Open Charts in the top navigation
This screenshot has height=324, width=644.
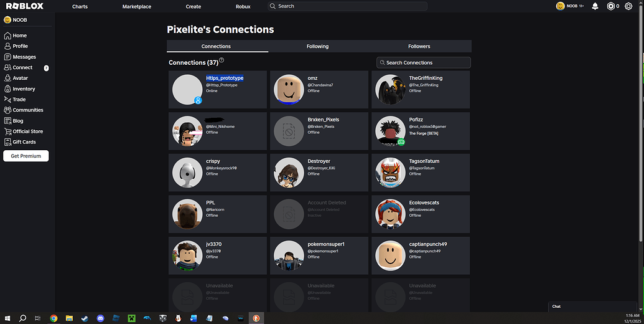pos(80,7)
